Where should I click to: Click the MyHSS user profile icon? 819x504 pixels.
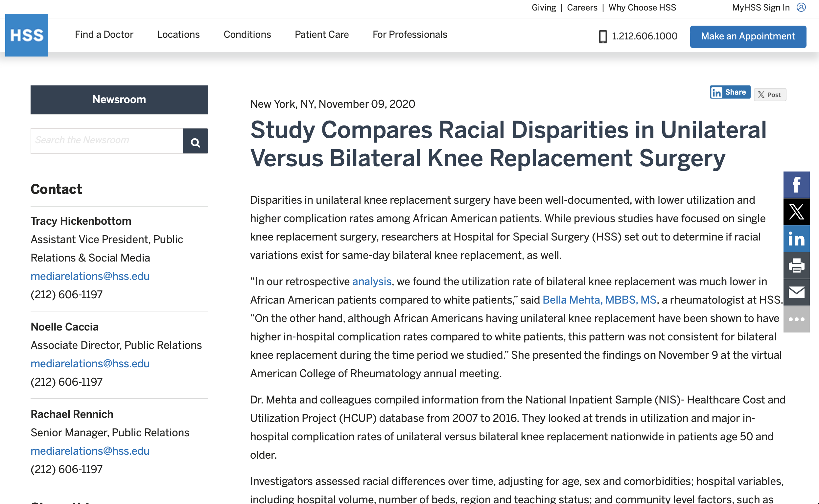(x=801, y=7)
